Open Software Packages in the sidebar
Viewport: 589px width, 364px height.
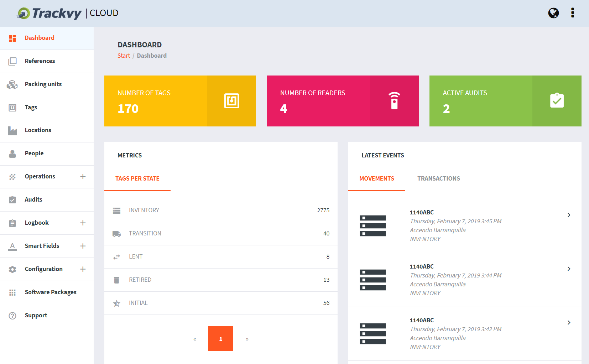point(47,292)
